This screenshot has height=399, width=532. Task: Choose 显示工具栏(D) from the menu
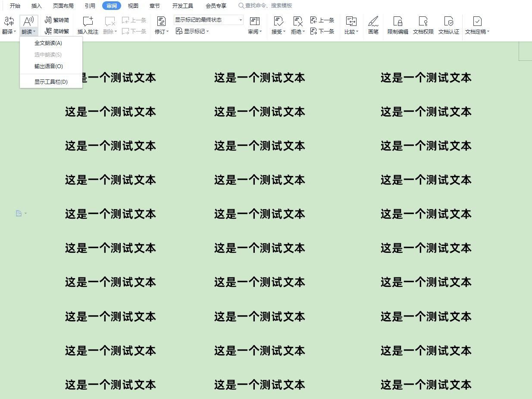[51, 82]
